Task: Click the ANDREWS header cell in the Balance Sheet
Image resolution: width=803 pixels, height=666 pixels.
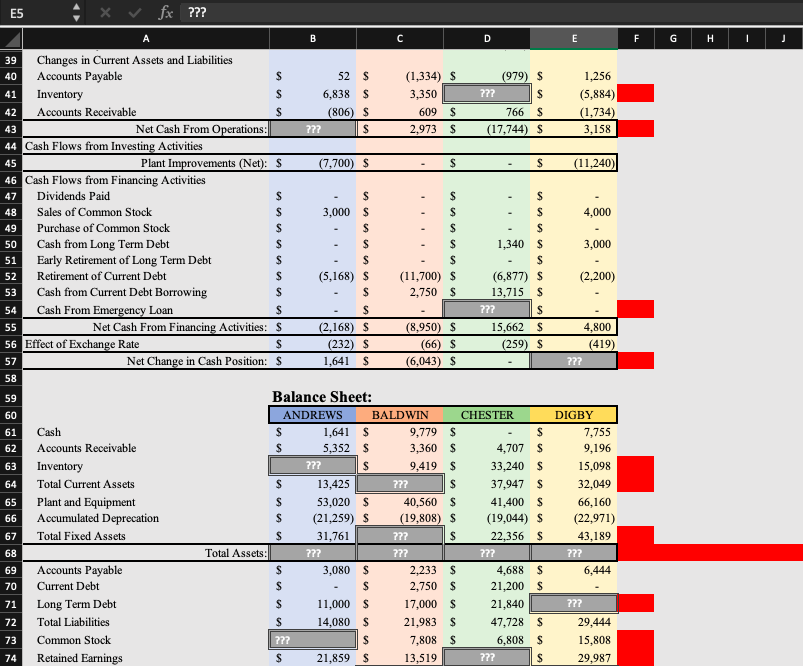Action: (x=312, y=414)
